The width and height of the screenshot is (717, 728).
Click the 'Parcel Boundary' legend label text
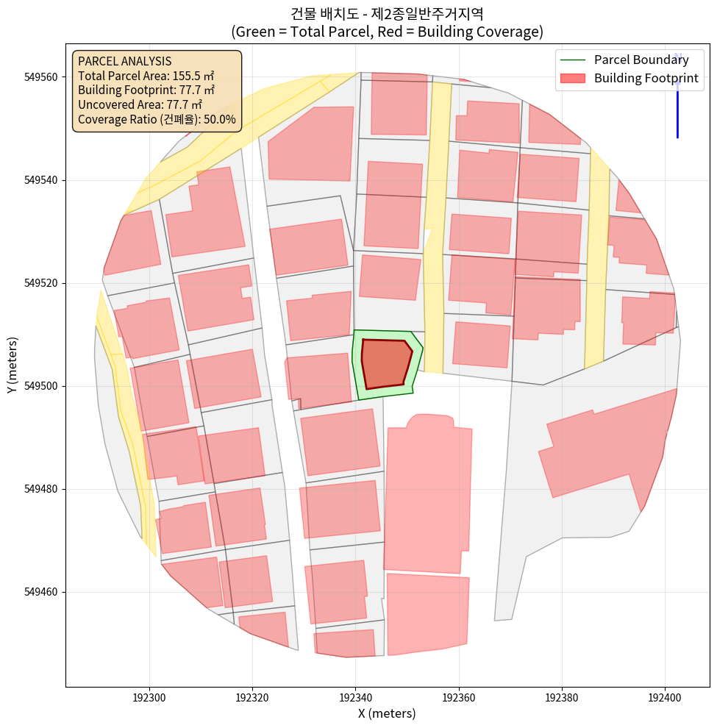pos(641,60)
